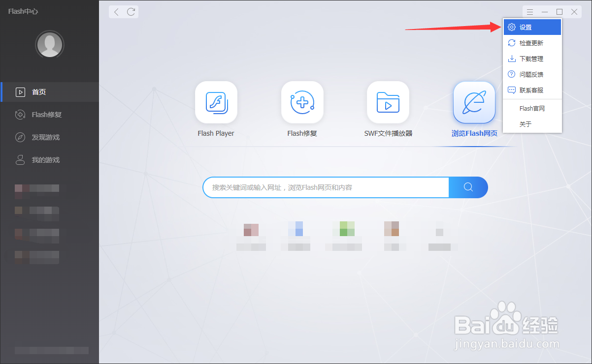Refresh page with the reload icon
Screen dimensions: 592x364
pos(131,12)
